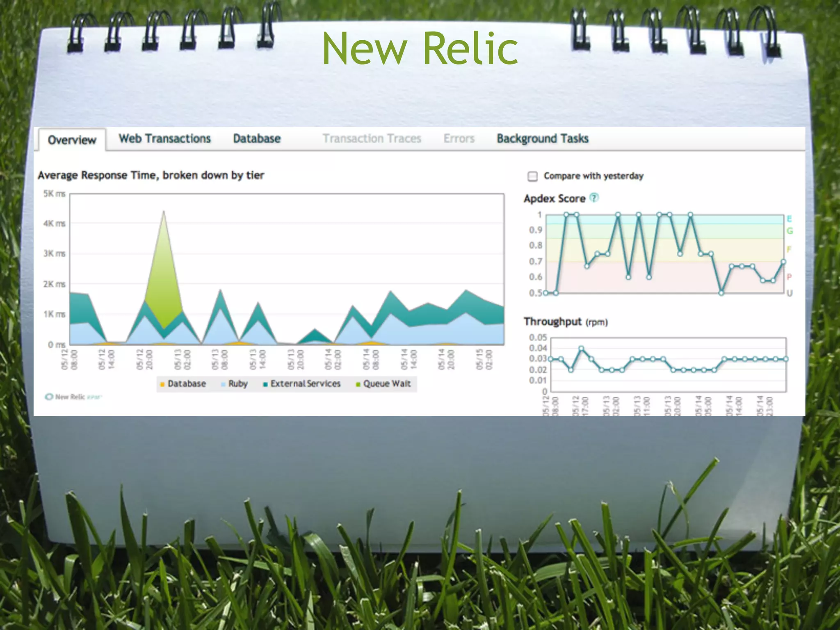Click the Queue Wait spike peak in chart
Viewport: 840px width, 630px height.
pos(164,212)
